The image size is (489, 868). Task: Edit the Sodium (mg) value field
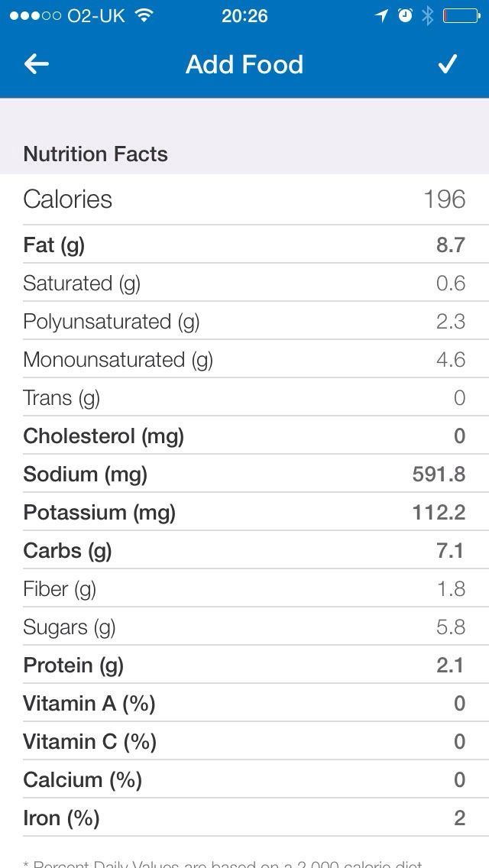(x=439, y=474)
